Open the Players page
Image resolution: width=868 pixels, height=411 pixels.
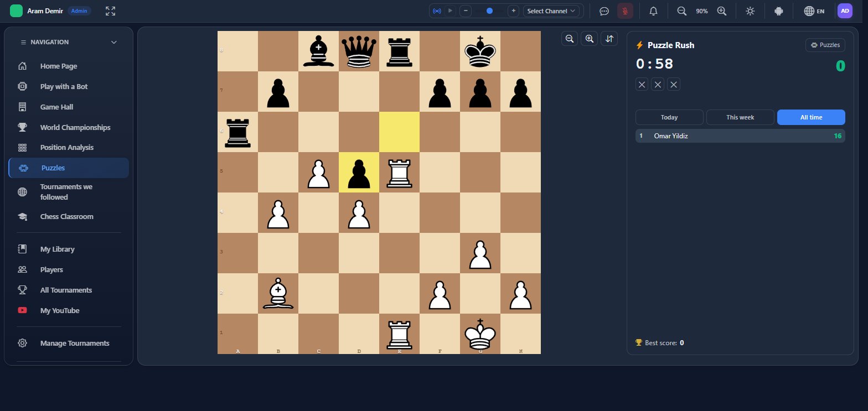pyautogui.click(x=69, y=270)
